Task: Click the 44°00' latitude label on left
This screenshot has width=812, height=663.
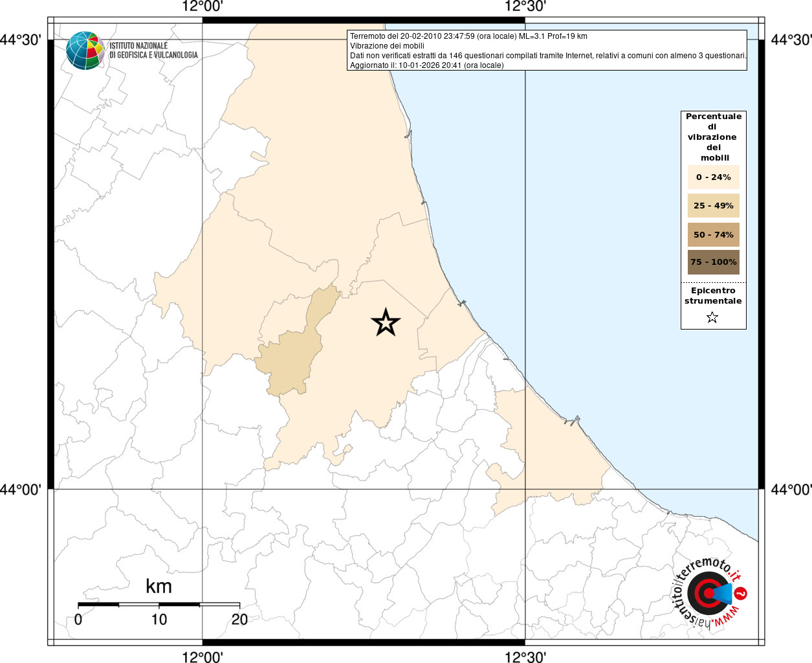Action: 20,490
